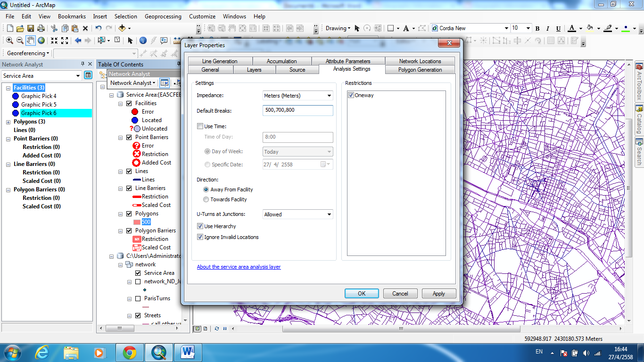Open the ArcToolbox side tab
The image size is (644, 362).
pyautogui.click(x=639, y=82)
